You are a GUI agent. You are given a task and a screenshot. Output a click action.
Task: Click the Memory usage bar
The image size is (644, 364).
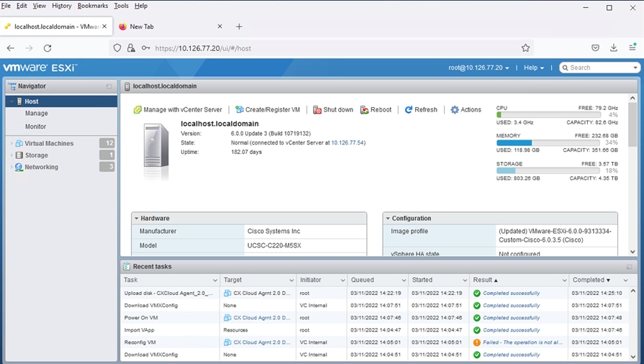(x=548, y=143)
